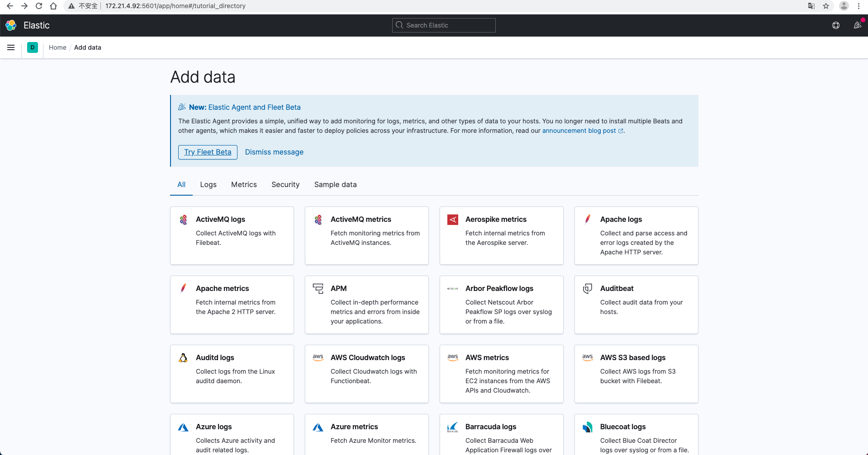The image size is (868, 455).
Task: Open the browser three-dot menu
Action: [859, 6]
